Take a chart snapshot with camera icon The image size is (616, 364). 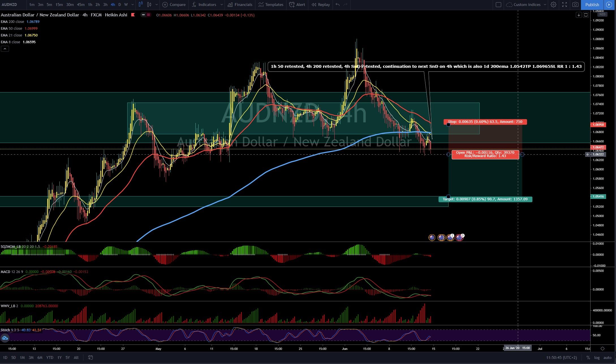point(575,5)
